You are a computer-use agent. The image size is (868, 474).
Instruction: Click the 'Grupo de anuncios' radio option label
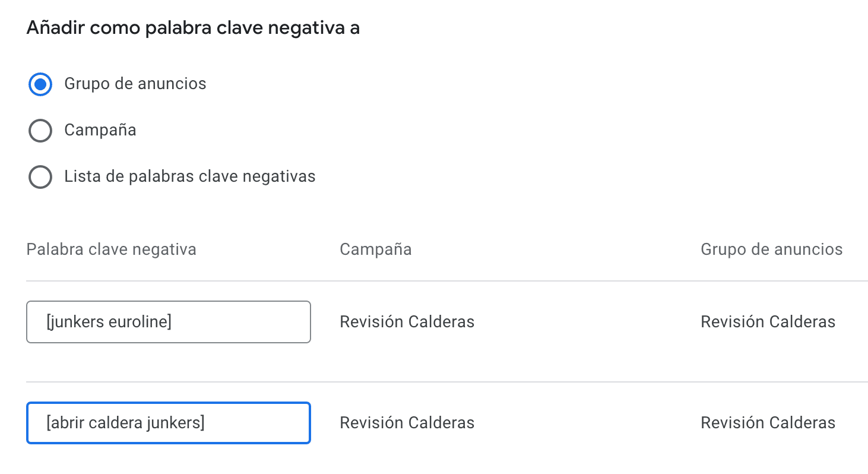tap(135, 84)
